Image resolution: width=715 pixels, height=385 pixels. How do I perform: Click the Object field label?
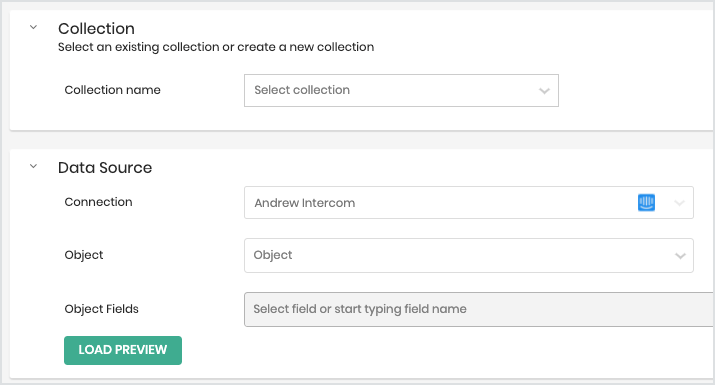(x=84, y=255)
